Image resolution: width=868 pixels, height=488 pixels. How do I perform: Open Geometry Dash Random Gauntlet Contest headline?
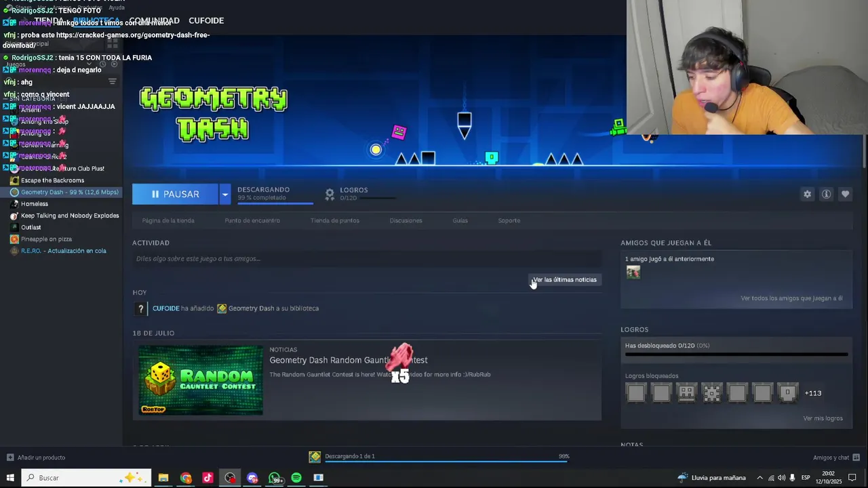(349, 360)
